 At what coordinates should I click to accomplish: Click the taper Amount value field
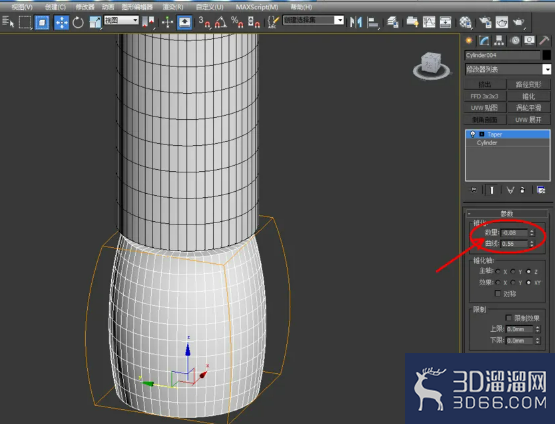[515, 233]
